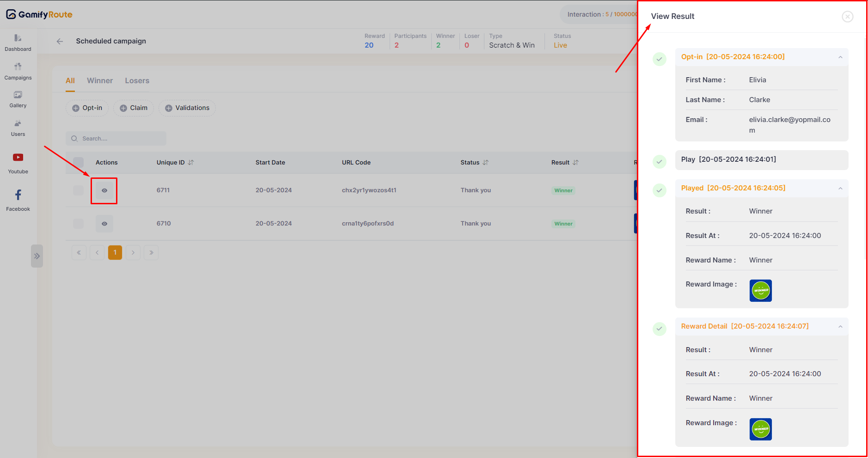868x458 pixels.
Task: Switch to the Winner tab
Action: [x=100, y=81]
